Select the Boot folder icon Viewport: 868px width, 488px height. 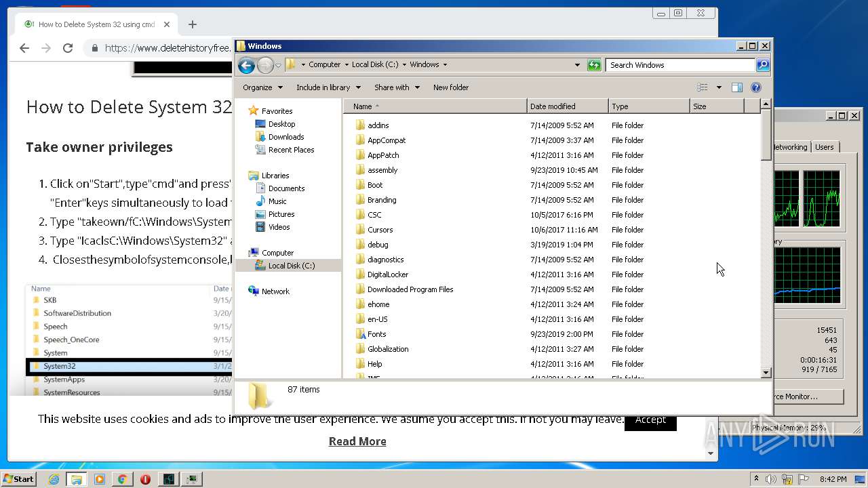point(360,185)
